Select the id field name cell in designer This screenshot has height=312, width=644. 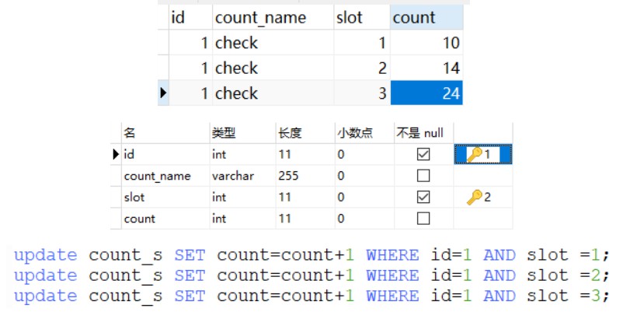pyautogui.click(x=165, y=154)
